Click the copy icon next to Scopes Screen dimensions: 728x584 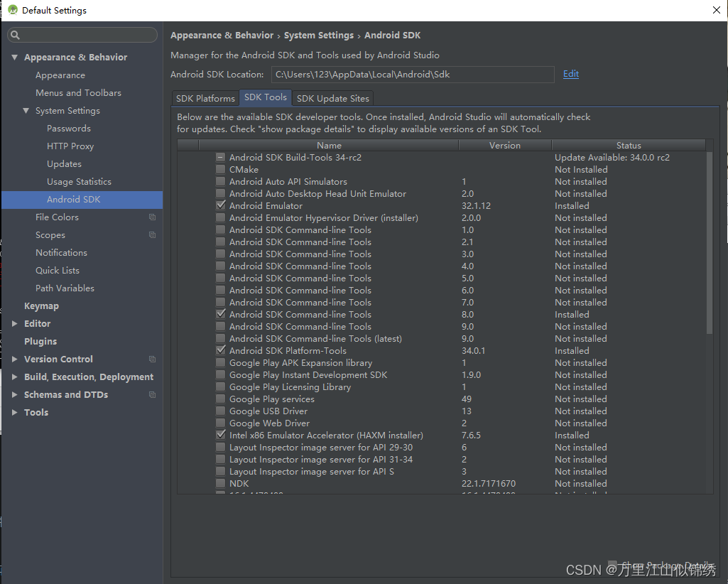[152, 234]
